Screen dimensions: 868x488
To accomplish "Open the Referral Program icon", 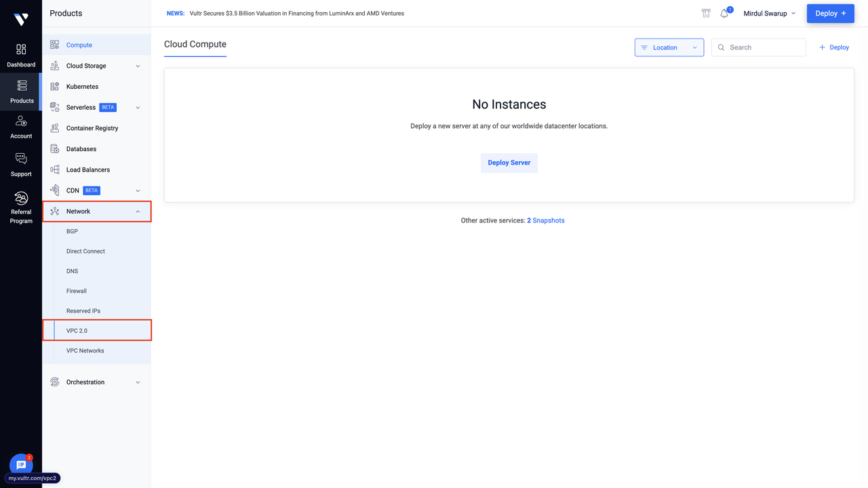I will [21, 198].
